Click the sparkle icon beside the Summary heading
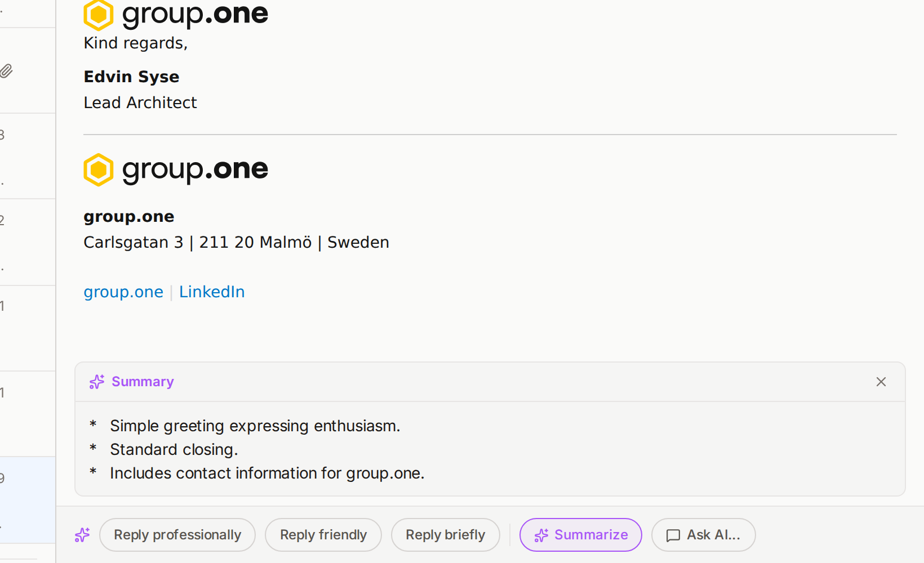The width and height of the screenshot is (924, 563). tap(97, 382)
